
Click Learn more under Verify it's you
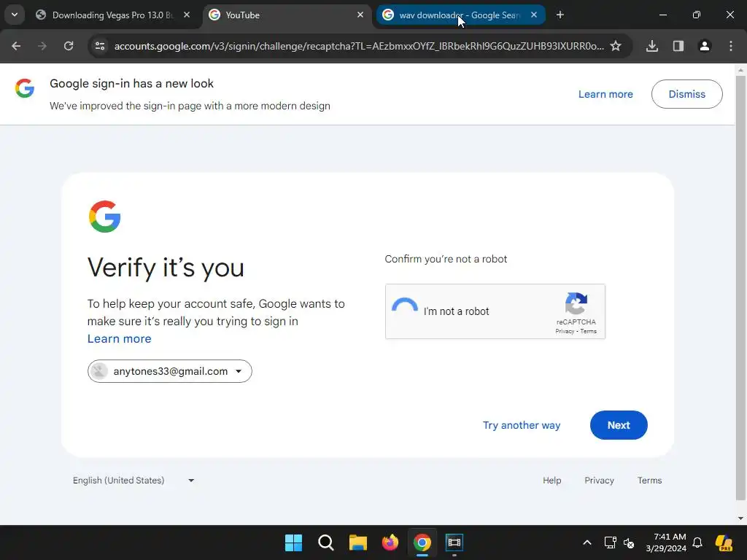(x=119, y=338)
